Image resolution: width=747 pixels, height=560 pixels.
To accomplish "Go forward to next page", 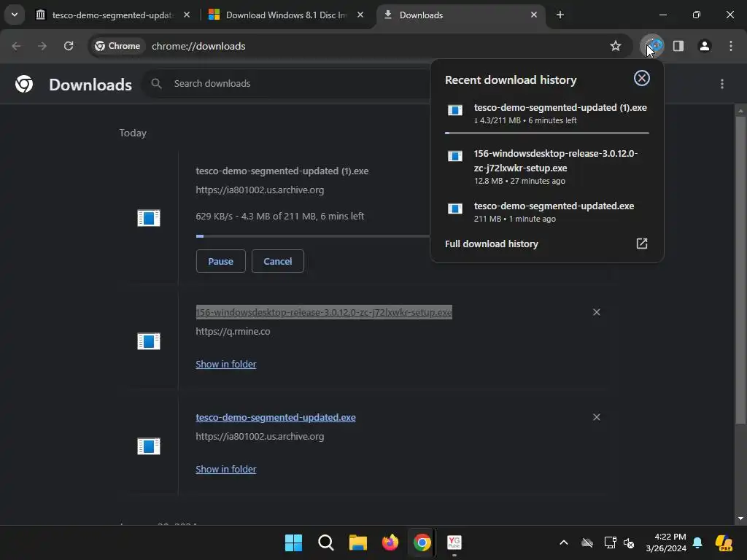I will click(42, 46).
